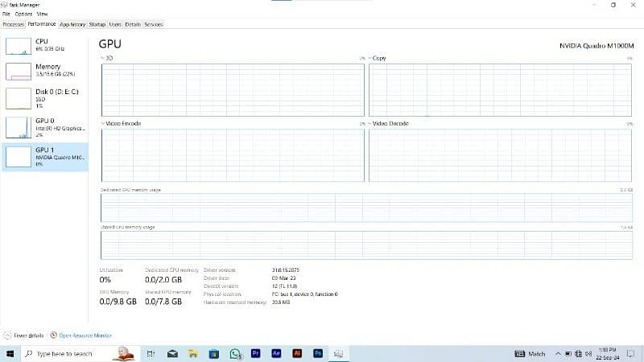Switch to the Processes tab
Screen dimensions: 644x362
coord(14,24)
